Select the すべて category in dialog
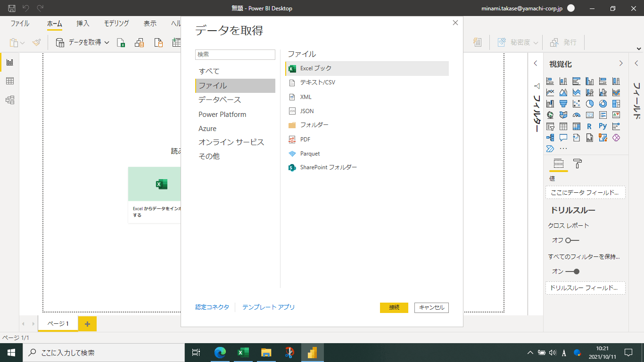The width and height of the screenshot is (644, 362). coord(235,71)
